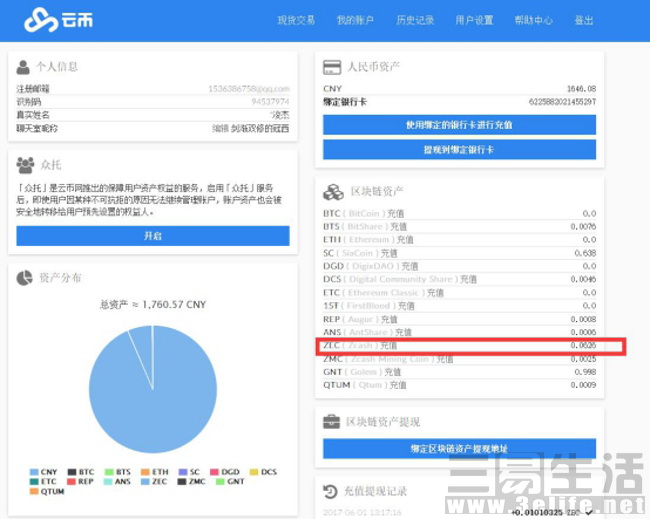
Task: Click the GNT balance value 0.998
Action: click(585, 372)
